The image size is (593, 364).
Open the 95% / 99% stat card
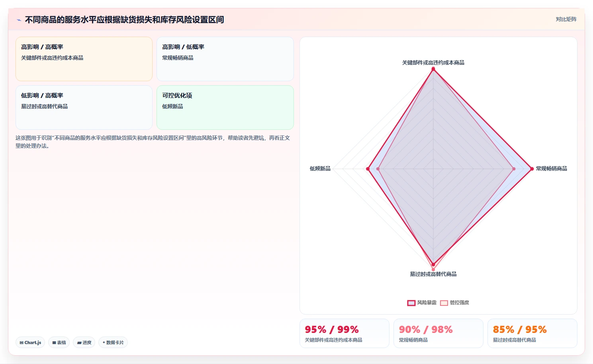(344, 333)
